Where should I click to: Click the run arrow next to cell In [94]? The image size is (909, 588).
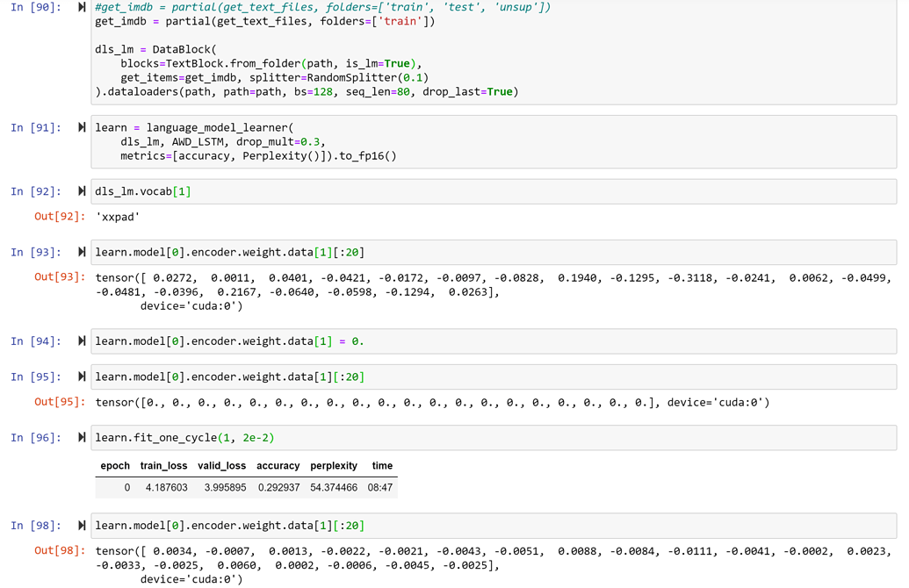tap(80, 341)
